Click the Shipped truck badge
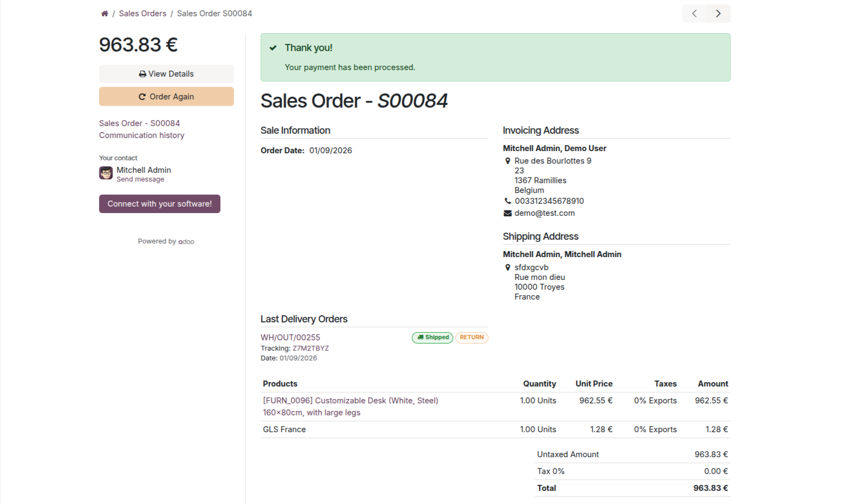 [x=432, y=338]
